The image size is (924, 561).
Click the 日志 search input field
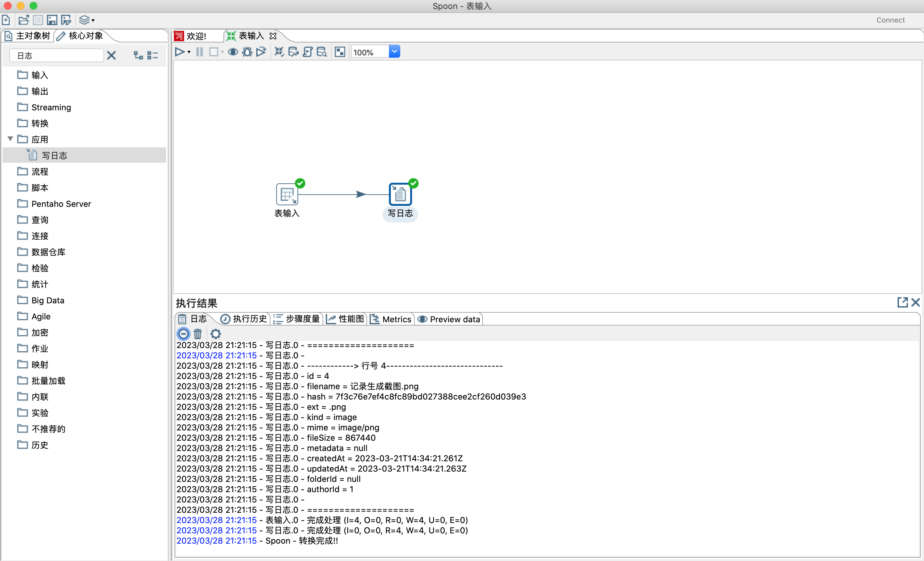[x=56, y=55]
